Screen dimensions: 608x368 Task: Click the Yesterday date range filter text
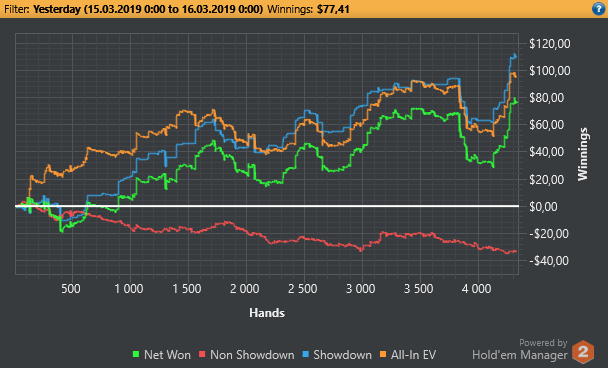coord(148,9)
